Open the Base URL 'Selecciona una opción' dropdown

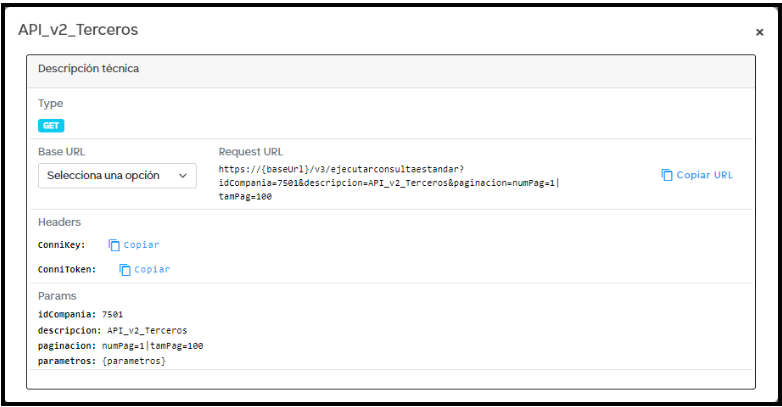108,175
